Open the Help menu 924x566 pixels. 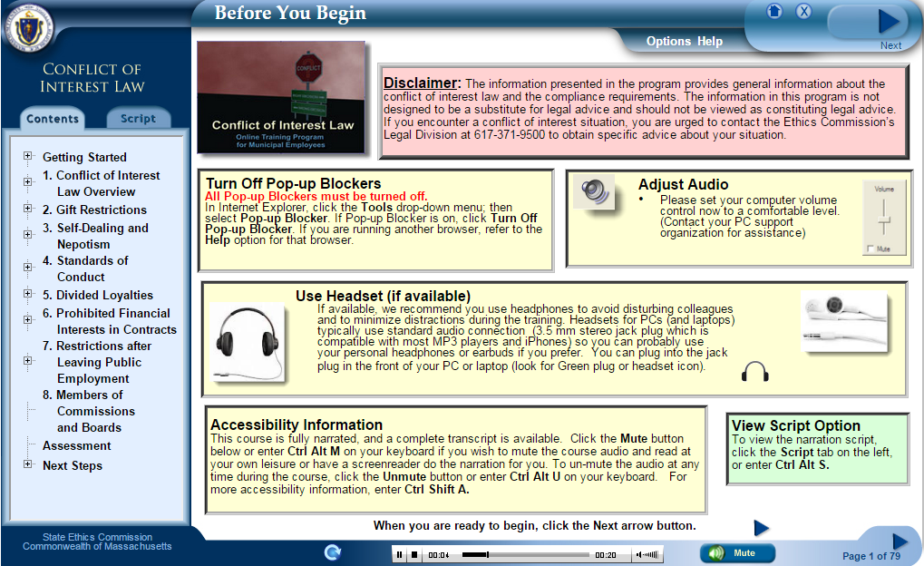(x=710, y=42)
